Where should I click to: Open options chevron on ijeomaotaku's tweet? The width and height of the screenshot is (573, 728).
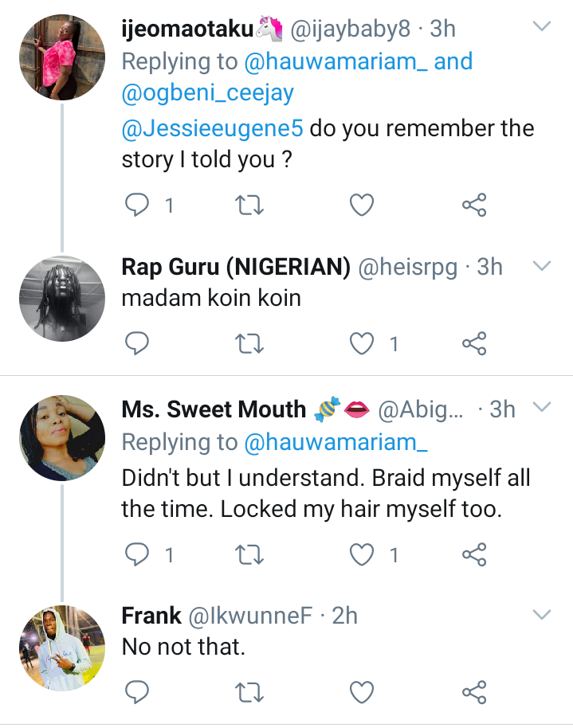pos(542,28)
